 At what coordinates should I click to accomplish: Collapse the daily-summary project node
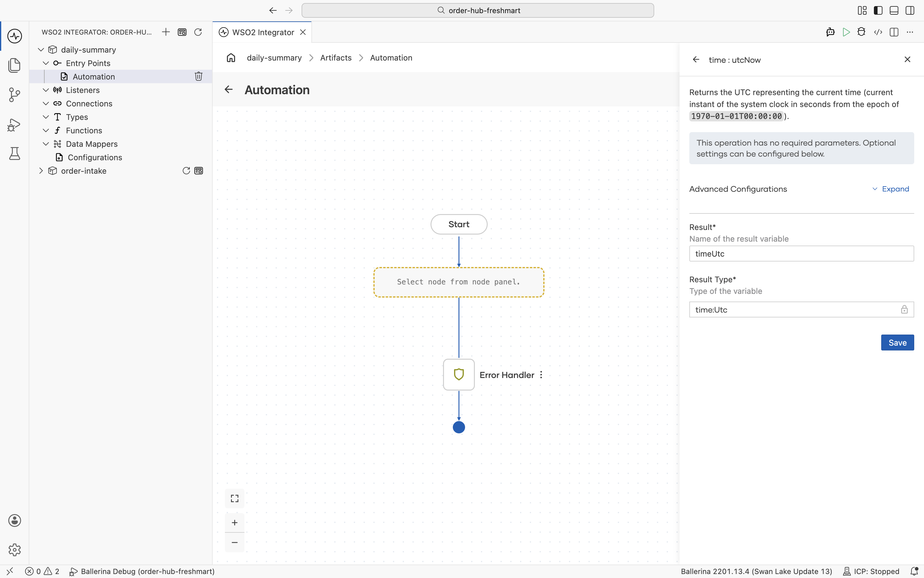tap(41, 50)
